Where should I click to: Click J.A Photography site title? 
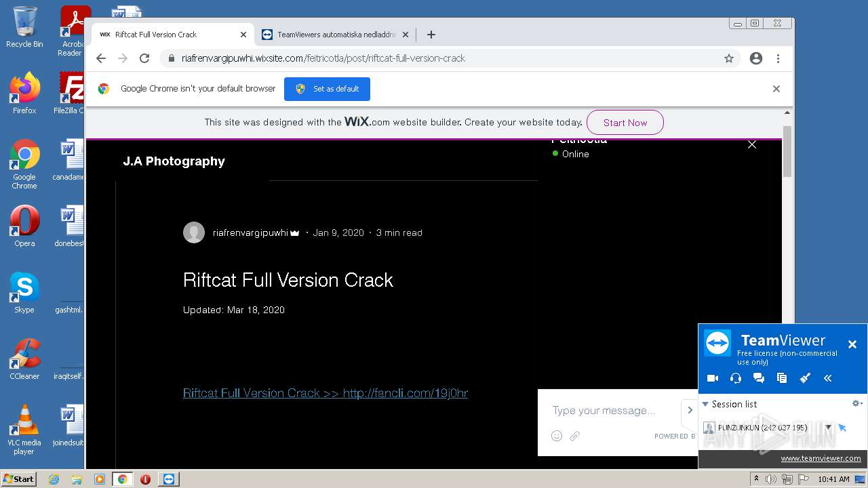click(174, 161)
